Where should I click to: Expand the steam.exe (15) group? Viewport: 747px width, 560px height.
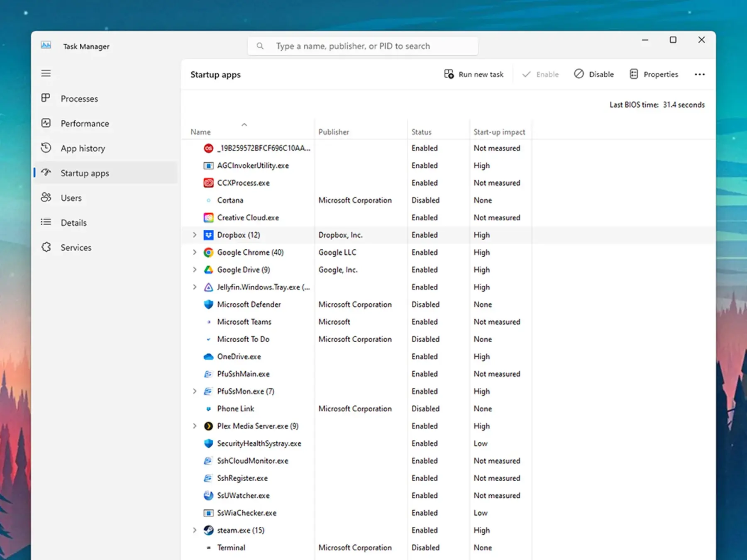pos(194,530)
